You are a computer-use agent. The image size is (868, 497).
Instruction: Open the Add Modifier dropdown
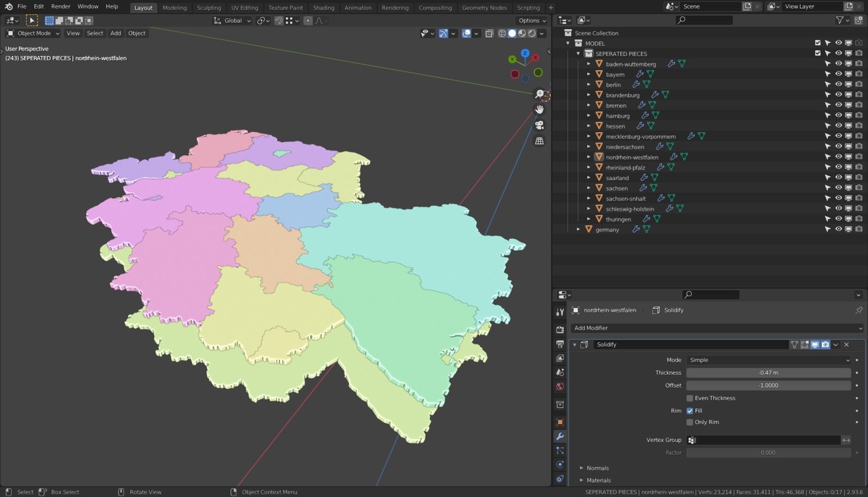(717, 328)
